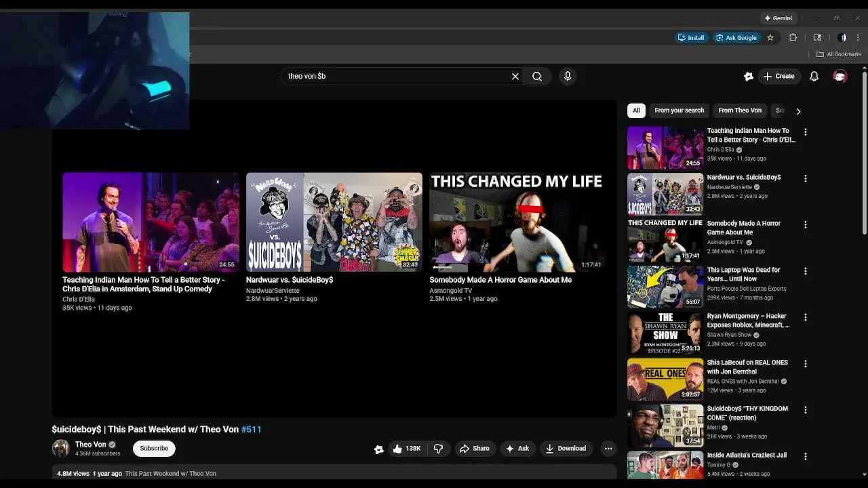
Task: Open Theo Von channel avatar
Action: pos(61,449)
